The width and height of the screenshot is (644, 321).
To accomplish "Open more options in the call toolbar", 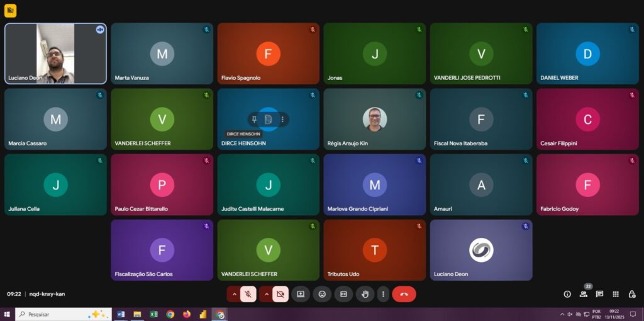I will click(383, 294).
